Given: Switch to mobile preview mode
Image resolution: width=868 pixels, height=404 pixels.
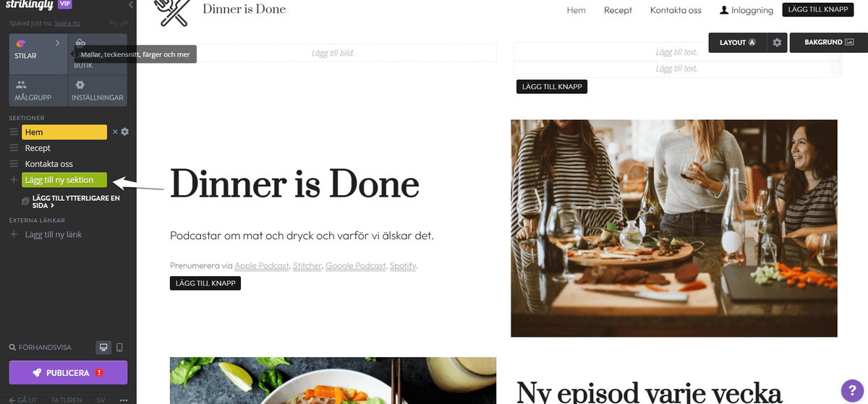Looking at the screenshot, I should (x=119, y=348).
